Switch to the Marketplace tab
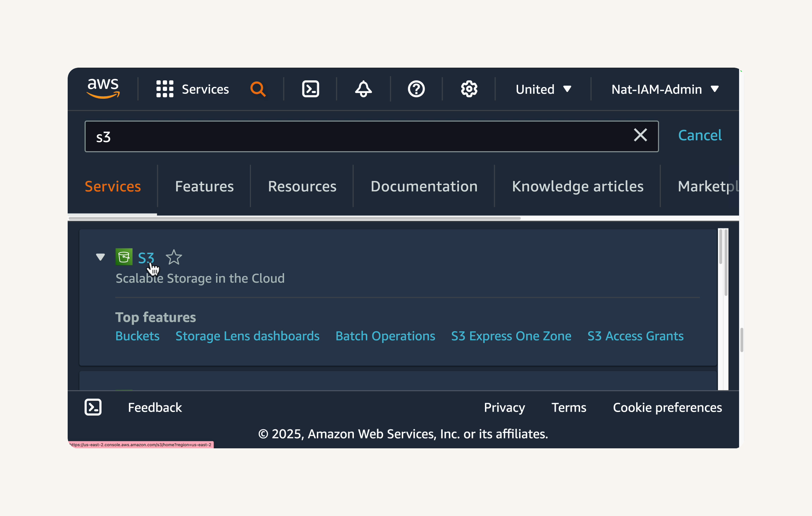Screen dimensions: 812x516 tap(708, 186)
